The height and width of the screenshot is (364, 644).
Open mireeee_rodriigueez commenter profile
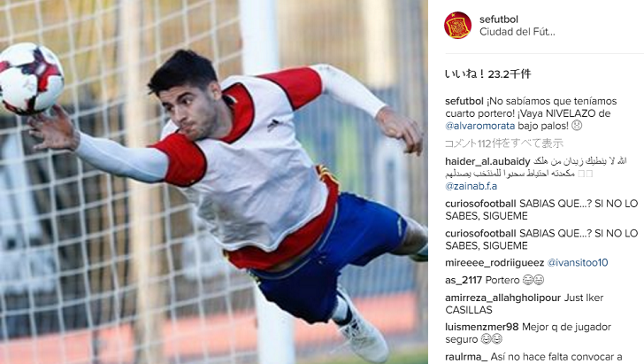tap(494, 262)
